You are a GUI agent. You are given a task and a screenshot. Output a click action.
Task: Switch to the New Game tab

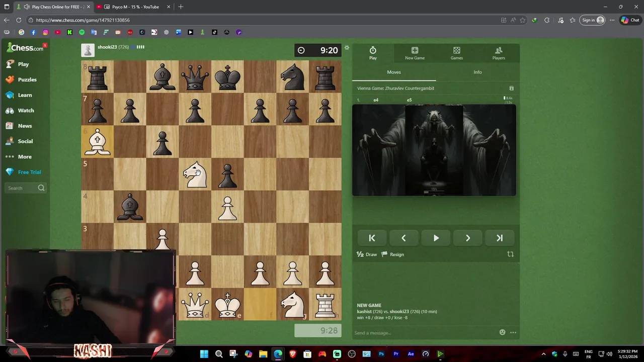415,53
